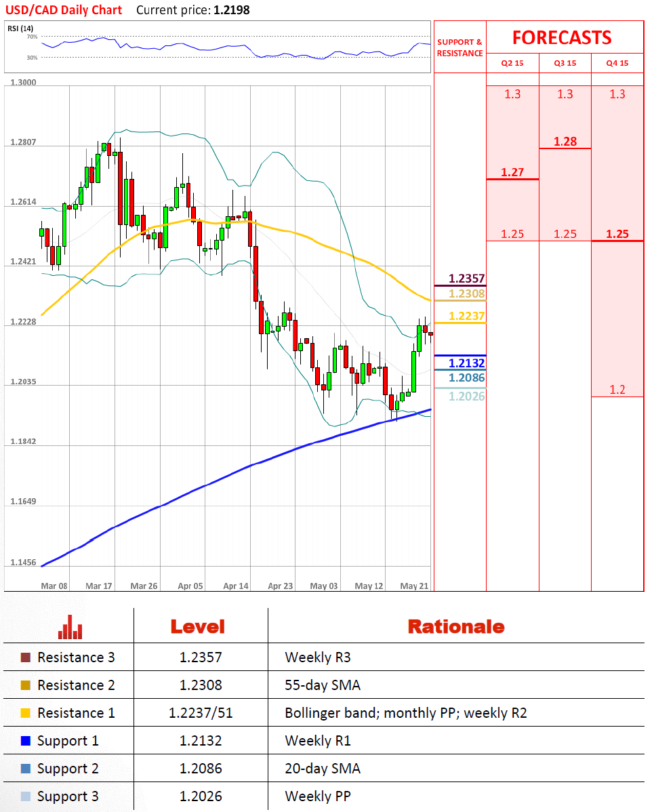Click the 'Support 3' row label
This screenshot has width=654, height=812.
[68, 796]
